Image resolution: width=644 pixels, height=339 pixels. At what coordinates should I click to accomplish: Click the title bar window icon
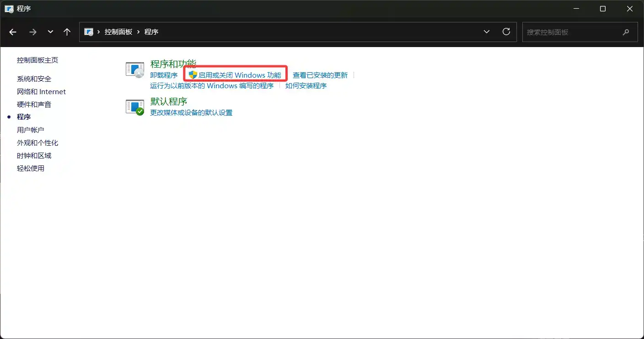9,9
